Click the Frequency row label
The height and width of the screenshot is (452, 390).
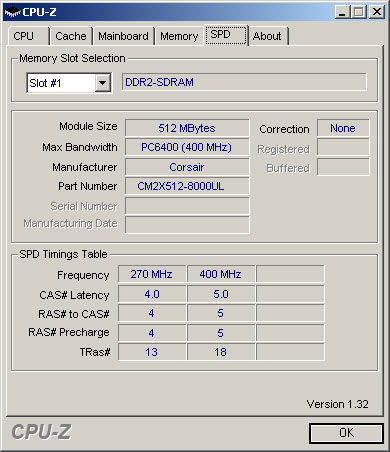pyautogui.click(x=83, y=275)
